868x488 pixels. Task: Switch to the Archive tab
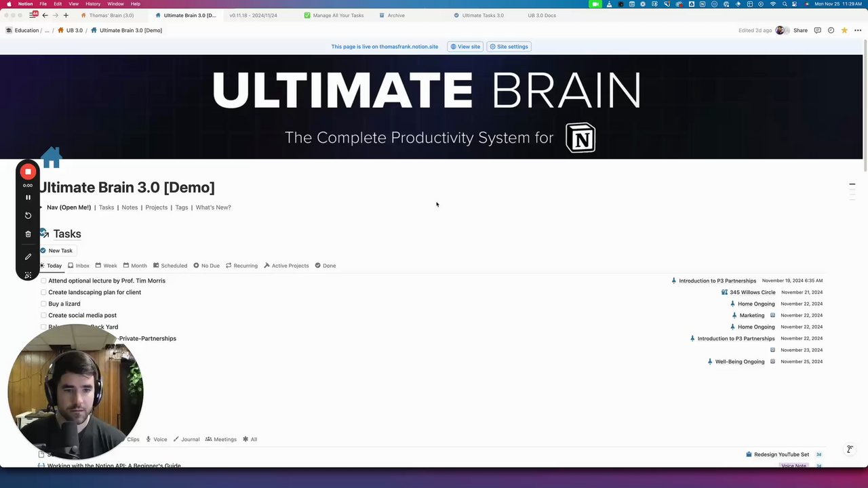(393, 15)
